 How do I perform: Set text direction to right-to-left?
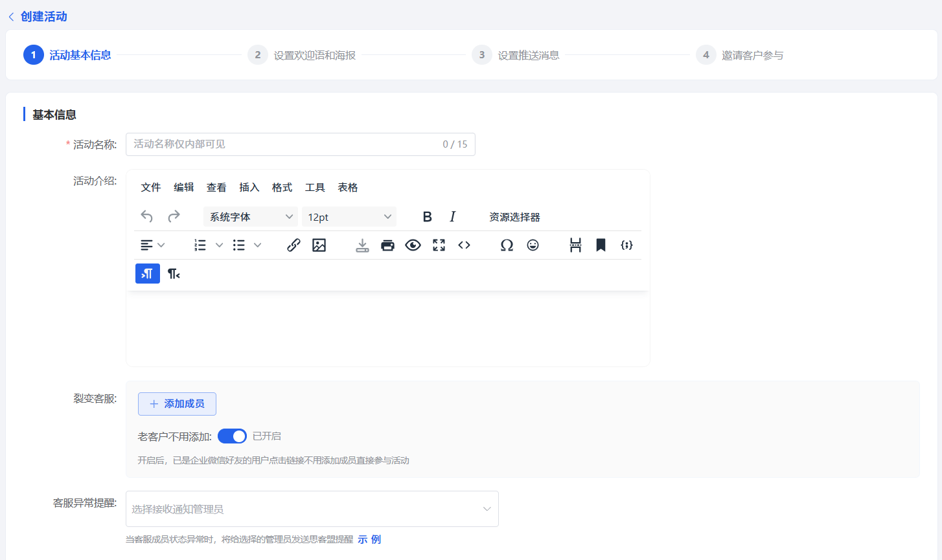pyautogui.click(x=174, y=274)
